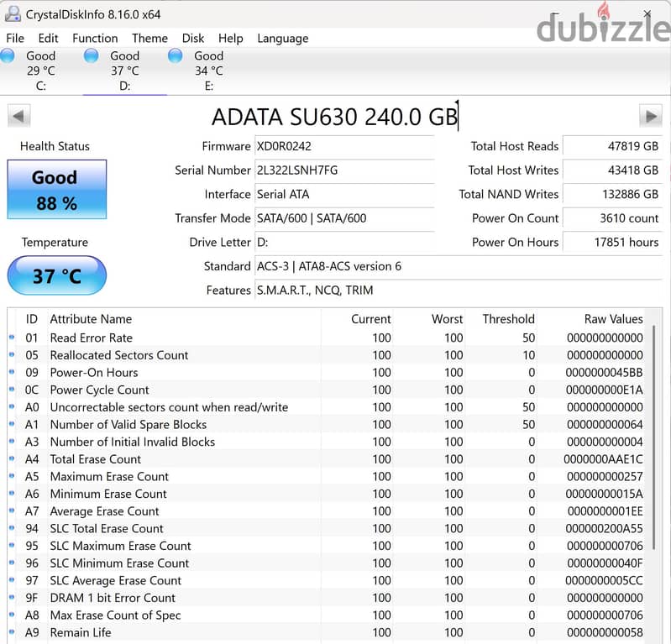The height and width of the screenshot is (644, 671).
Task: Click the Current column header
Action: pos(371,319)
